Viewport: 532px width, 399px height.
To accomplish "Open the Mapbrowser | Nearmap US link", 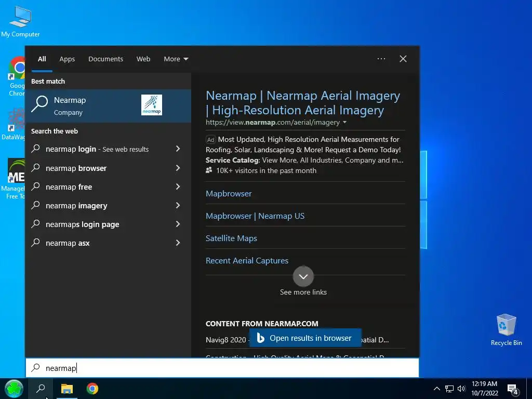I will coord(255,216).
